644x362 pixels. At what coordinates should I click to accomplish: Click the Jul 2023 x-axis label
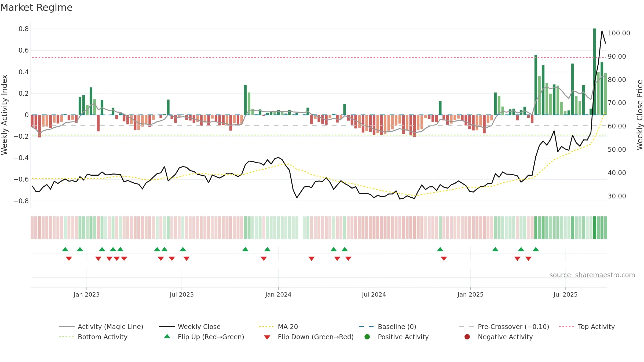click(x=182, y=294)
